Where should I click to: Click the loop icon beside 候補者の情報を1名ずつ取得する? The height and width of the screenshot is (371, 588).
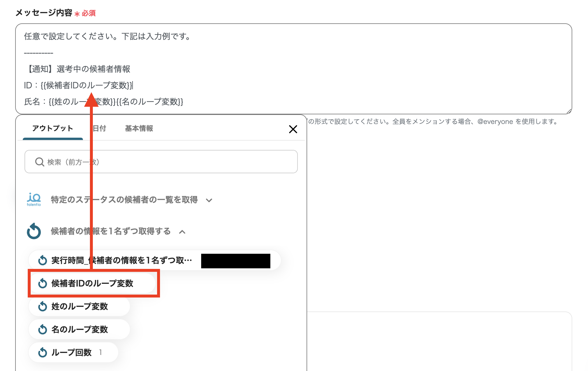point(34,232)
